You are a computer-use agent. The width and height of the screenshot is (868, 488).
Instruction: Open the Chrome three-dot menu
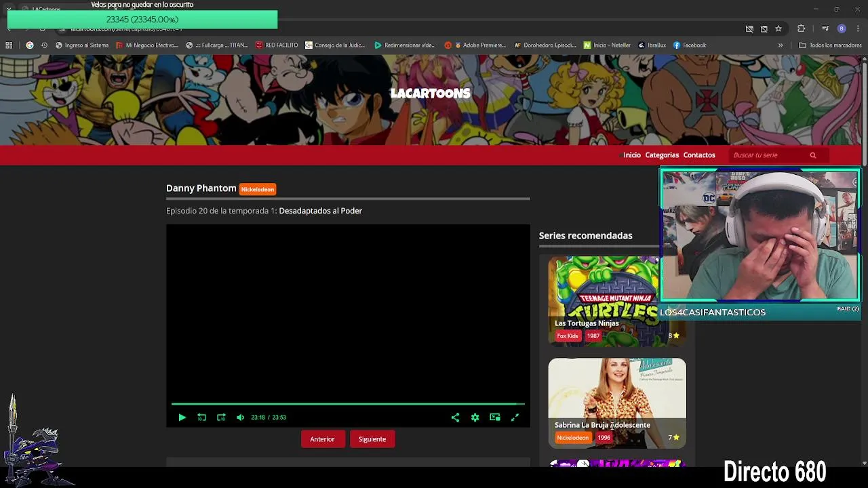[x=859, y=28]
